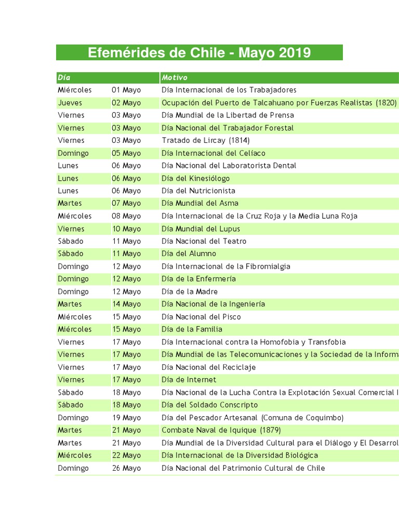Click the '19 Mayo' date cell

coord(127,418)
